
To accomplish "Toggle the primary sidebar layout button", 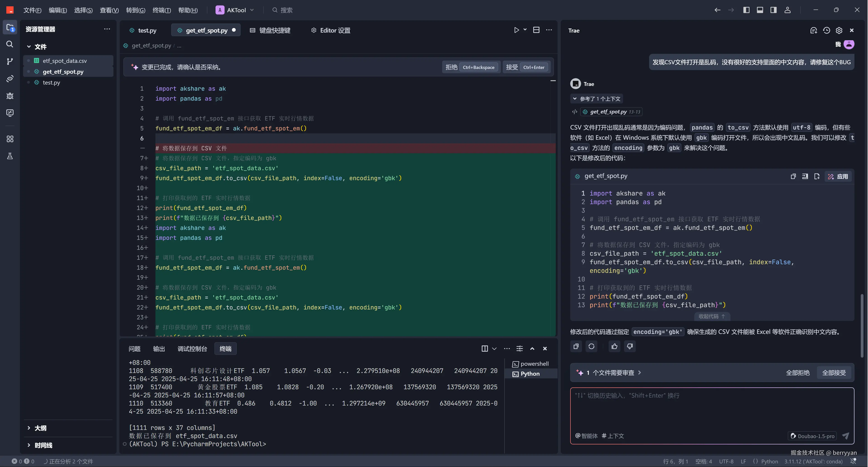I will (746, 10).
